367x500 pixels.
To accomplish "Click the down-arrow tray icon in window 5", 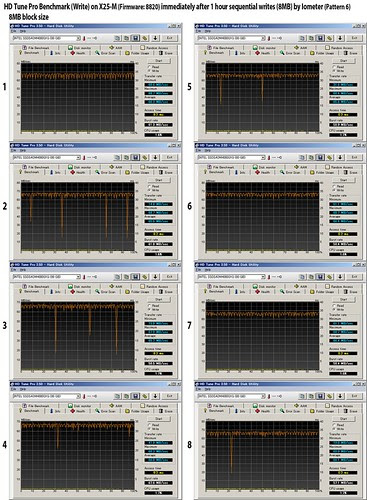I will pos(340,38).
